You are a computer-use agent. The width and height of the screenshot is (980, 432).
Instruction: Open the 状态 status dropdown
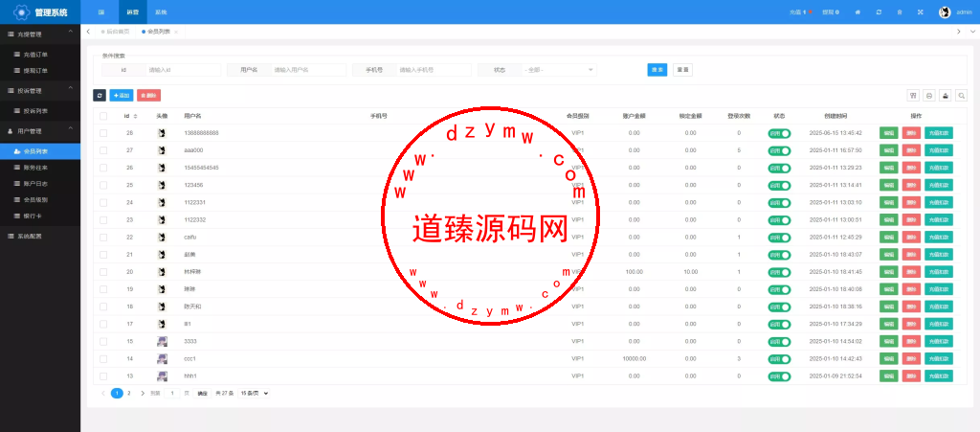pyautogui.click(x=559, y=70)
